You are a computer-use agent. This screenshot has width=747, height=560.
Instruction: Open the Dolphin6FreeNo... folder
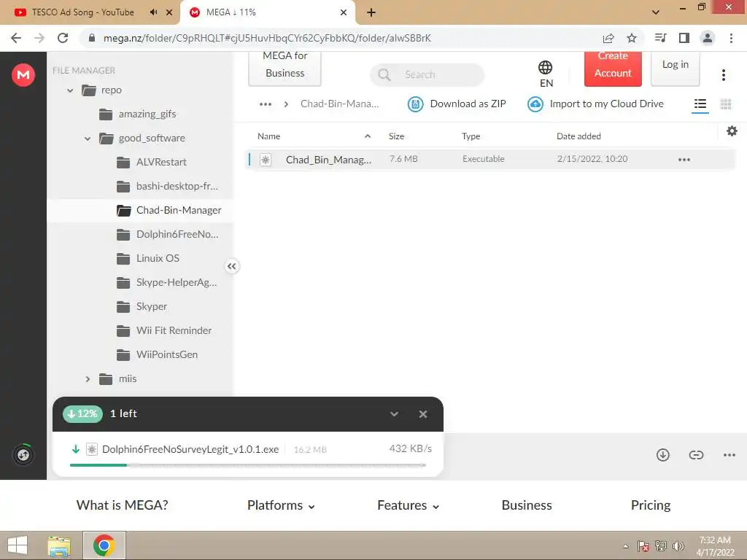[167, 234]
